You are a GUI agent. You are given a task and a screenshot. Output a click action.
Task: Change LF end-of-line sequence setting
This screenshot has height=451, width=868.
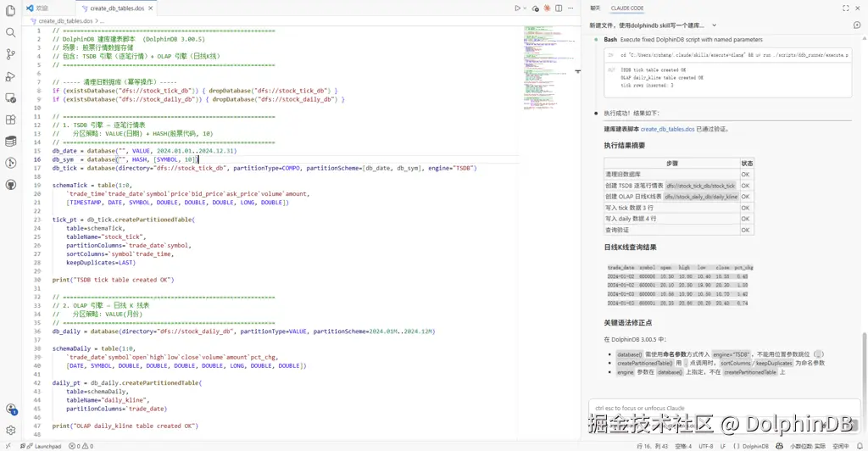point(723,446)
